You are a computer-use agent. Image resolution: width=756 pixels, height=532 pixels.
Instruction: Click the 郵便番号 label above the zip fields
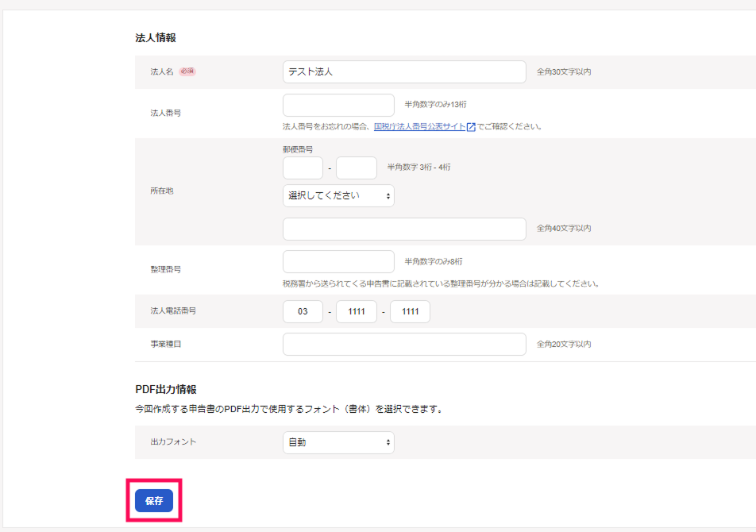pyautogui.click(x=298, y=149)
